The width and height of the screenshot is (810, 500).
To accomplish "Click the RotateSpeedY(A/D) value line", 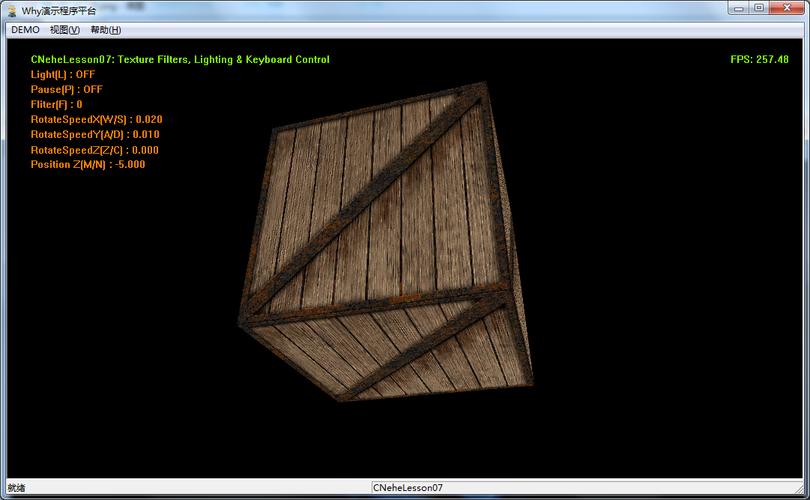I will (x=95, y=135).
